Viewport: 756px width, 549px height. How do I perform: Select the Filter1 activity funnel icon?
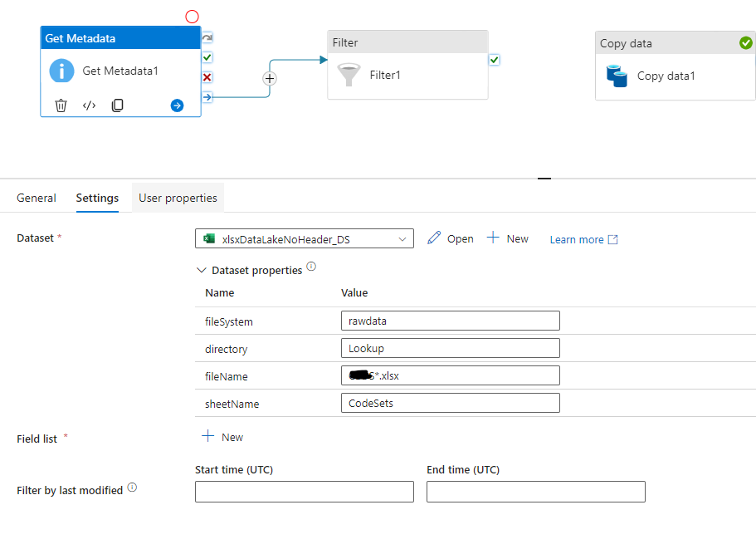pyautogui.click(x=349, y=76)
